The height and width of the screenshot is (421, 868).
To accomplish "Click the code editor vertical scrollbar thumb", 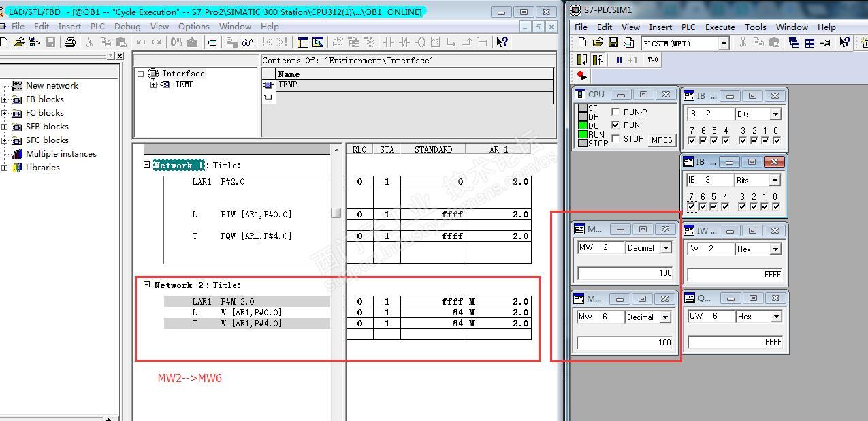I will (336, 213).
